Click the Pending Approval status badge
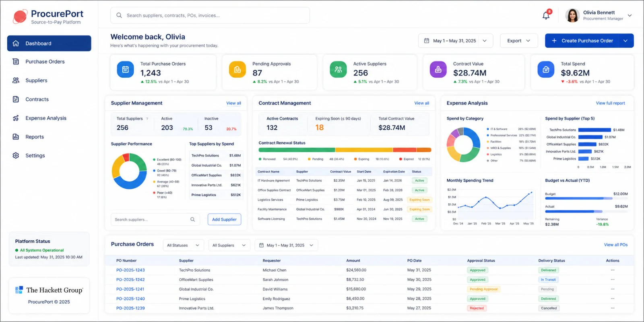Screen dimensions: 644x322 pyautogui.click(x=483, y=289)
